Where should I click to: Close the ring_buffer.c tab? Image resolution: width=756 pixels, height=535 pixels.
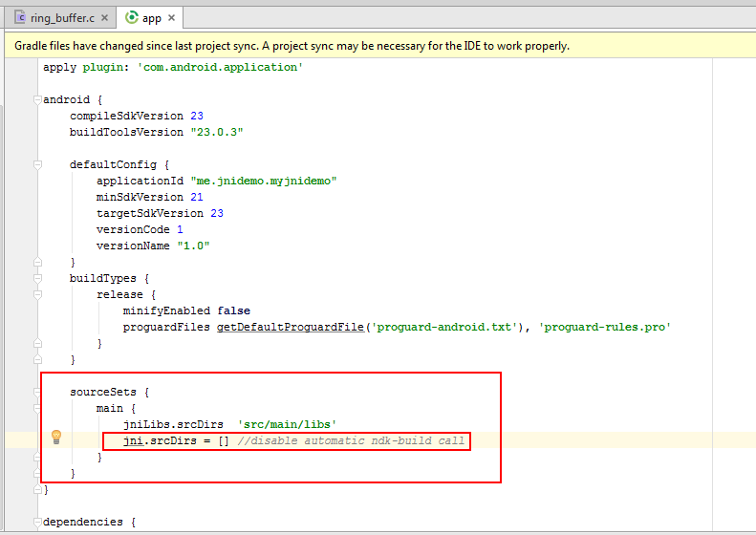pyautogui.click(x=106, y=18)
